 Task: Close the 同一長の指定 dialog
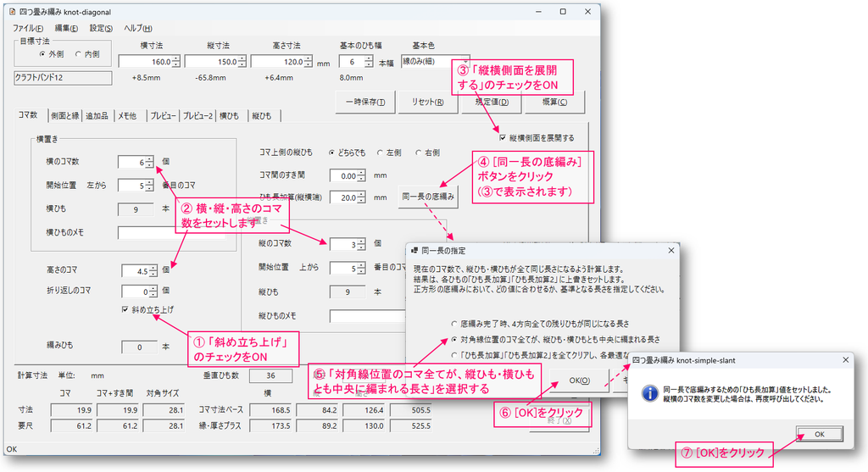671,251
